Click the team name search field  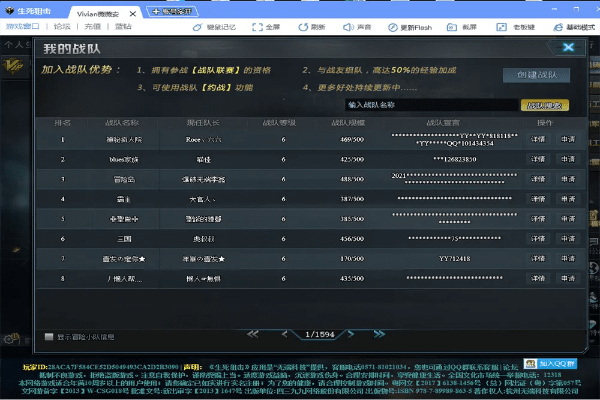[432, 105]
